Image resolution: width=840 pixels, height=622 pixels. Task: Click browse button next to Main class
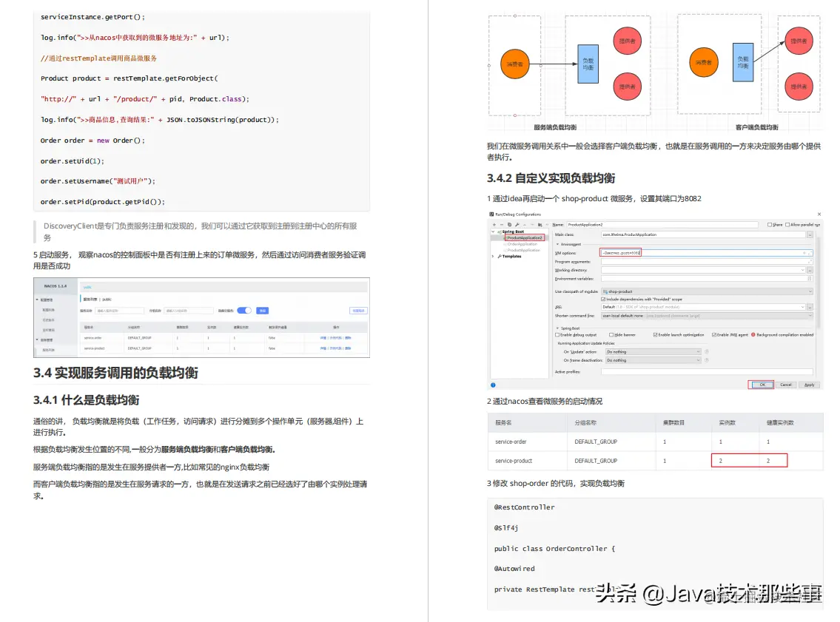tap(810, 234)
